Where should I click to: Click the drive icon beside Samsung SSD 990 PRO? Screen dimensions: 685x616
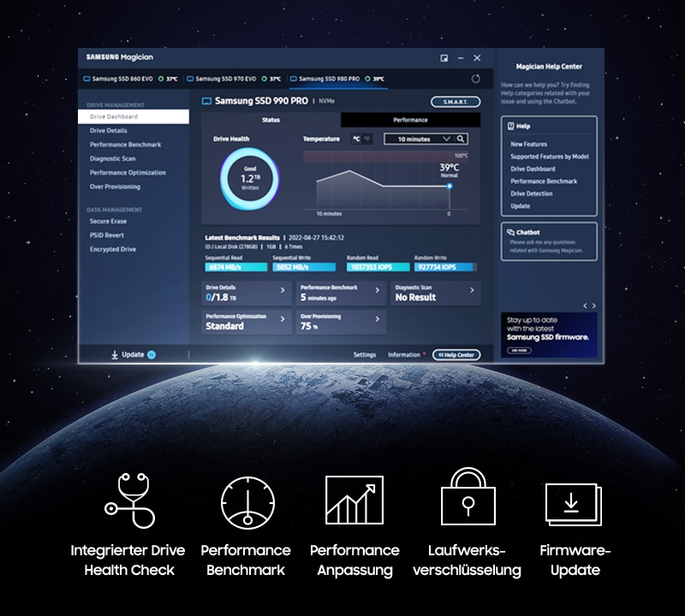pyautogui.click(x=206, y=101)
